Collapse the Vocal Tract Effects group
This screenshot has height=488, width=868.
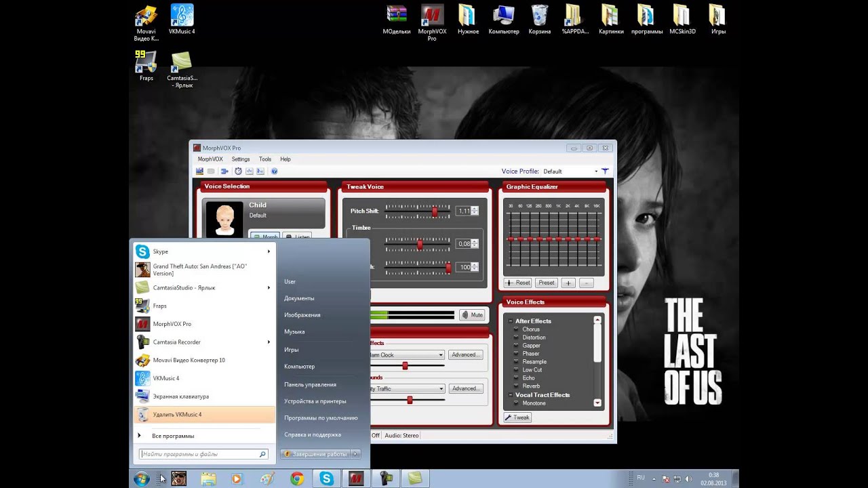511,395
